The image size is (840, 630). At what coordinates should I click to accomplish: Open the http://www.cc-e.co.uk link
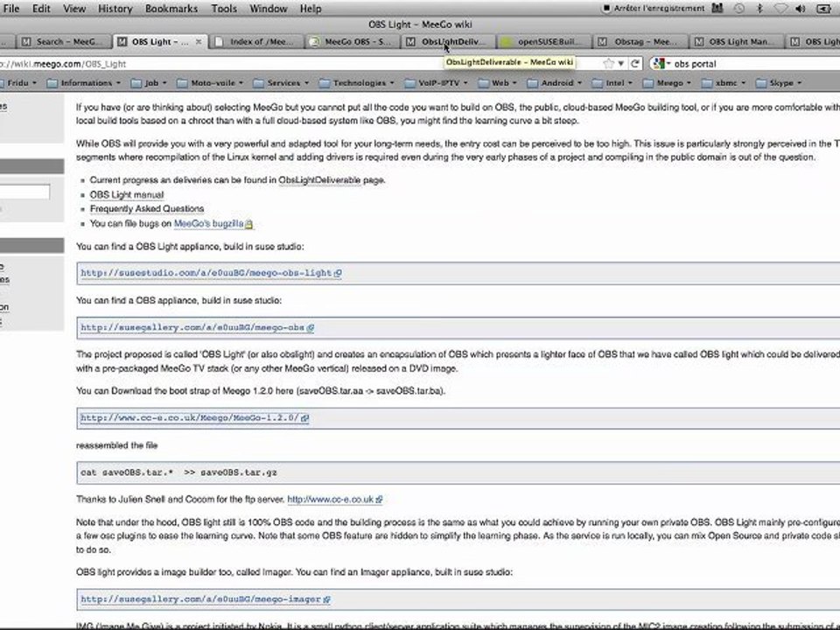[x=335, y=500]
